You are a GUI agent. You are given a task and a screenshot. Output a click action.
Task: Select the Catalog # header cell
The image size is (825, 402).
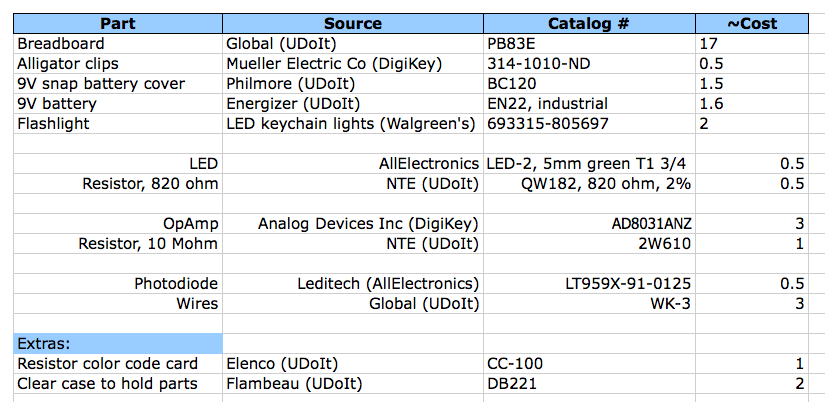(x=589, y=23)
